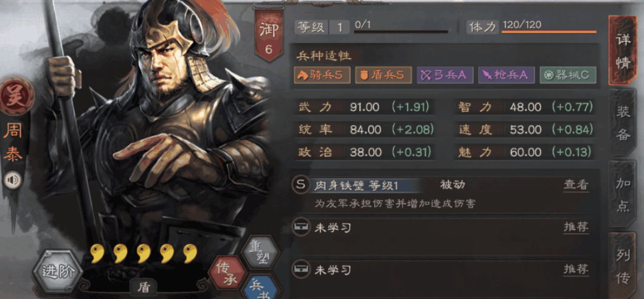Tap the first empty skill slot icon

point(301,227)
